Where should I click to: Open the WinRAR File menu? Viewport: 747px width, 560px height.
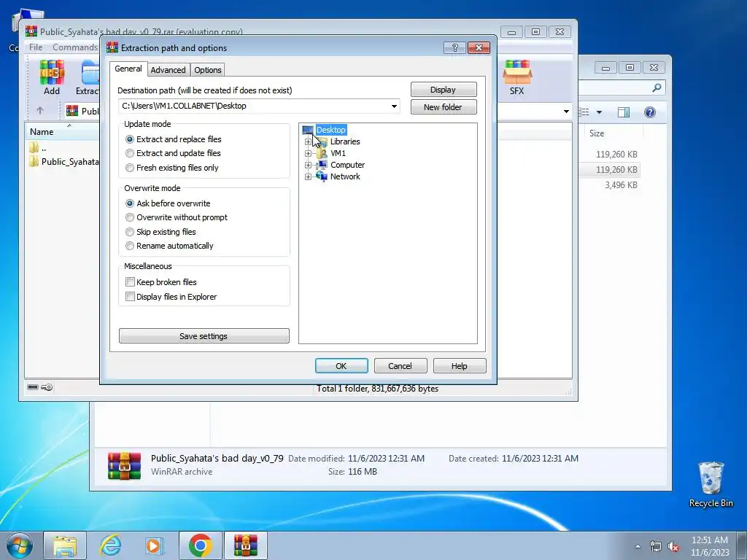point(36,47)
